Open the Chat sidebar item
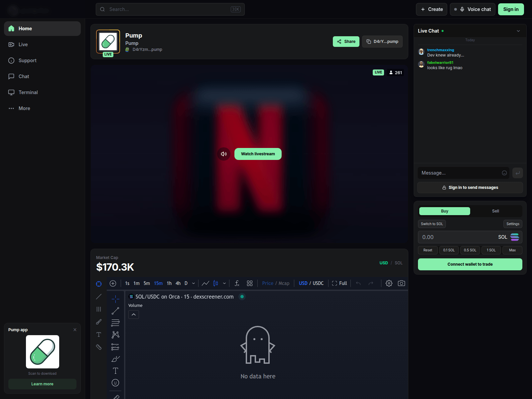 (42, 76)
